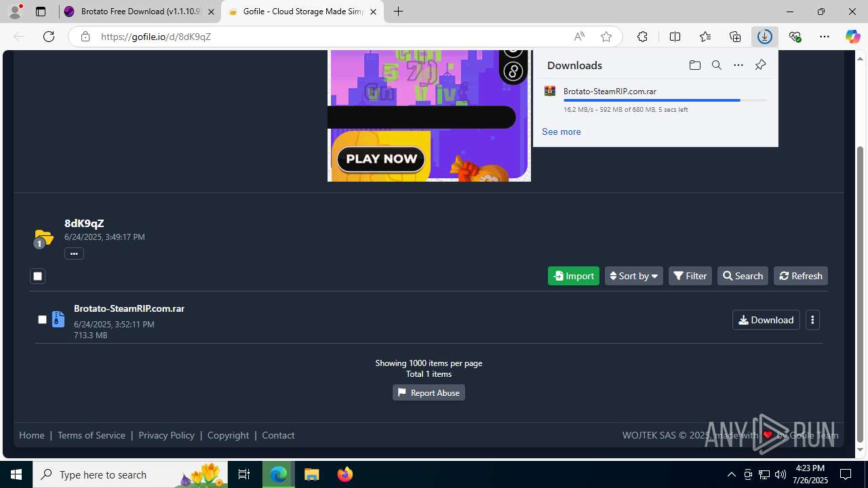The image size is (868, 488).
Task: Click the Report Abuse button
Action: [429, 392]
